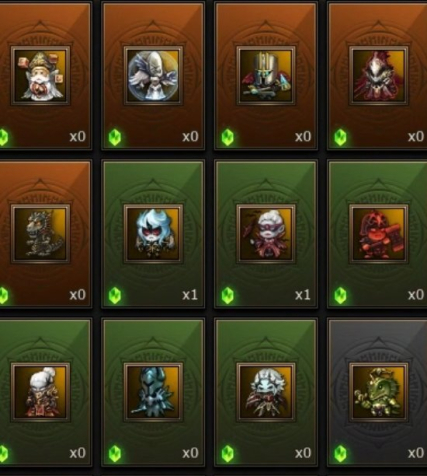This screenshot has height=476, width=427.
Task: Select the white-bearded wizard hero portrait
Action: pyautogui.click(x=40, y=76)
